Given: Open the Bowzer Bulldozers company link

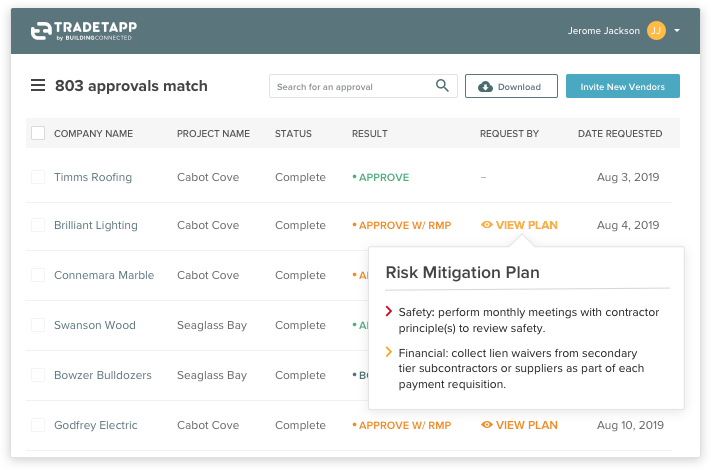Looking at the screenshot, I should click(103, 375).
